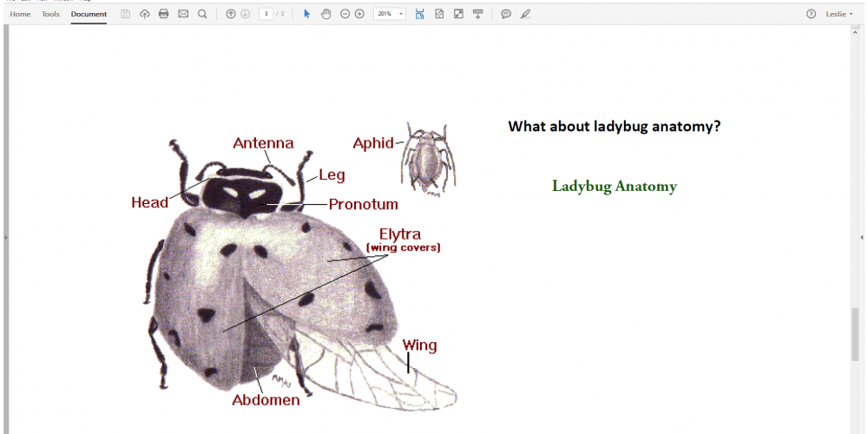Expand the Leslie account menu
The height and width of the screenshot is (434, 868).
(x=839, y=14)
